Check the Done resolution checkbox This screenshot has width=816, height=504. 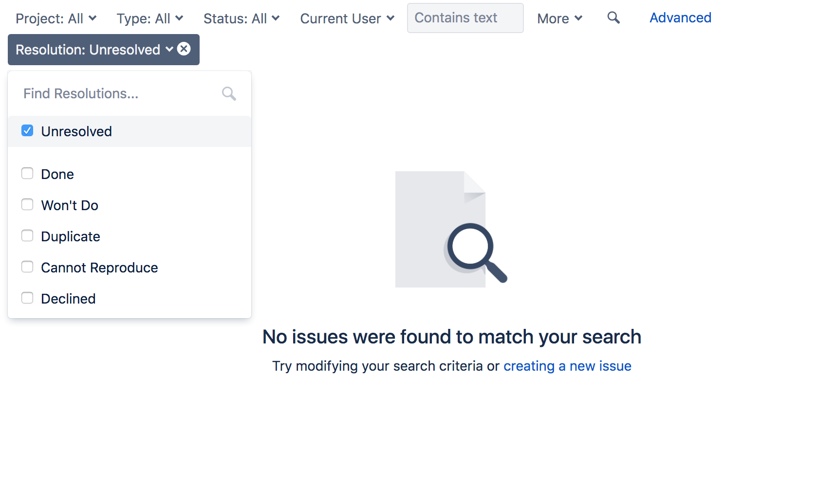[27, 174]
